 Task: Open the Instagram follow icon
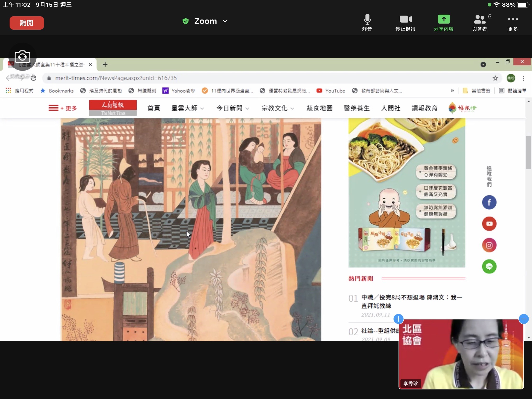click(489, 245)
